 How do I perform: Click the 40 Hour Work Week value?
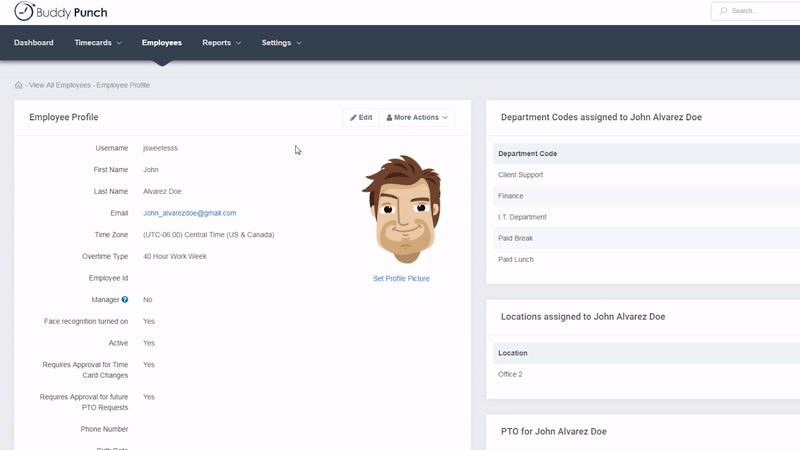click(175, 257)
